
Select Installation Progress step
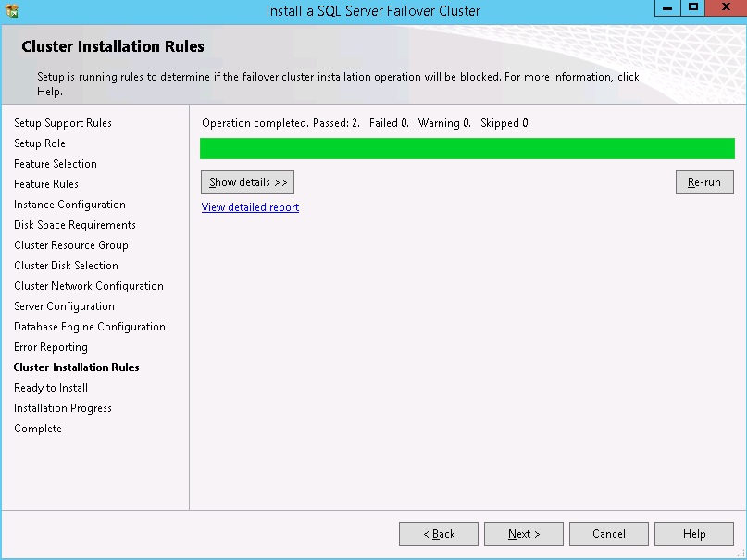tap(63, 408)
